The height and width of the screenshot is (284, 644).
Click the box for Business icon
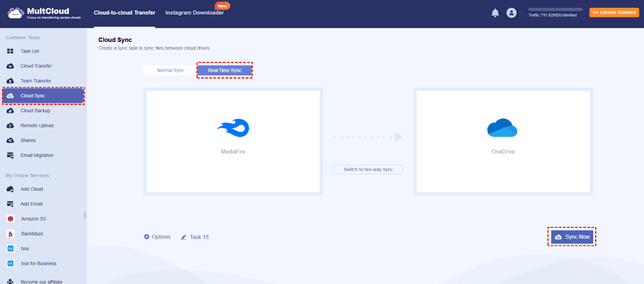(11, 263)
